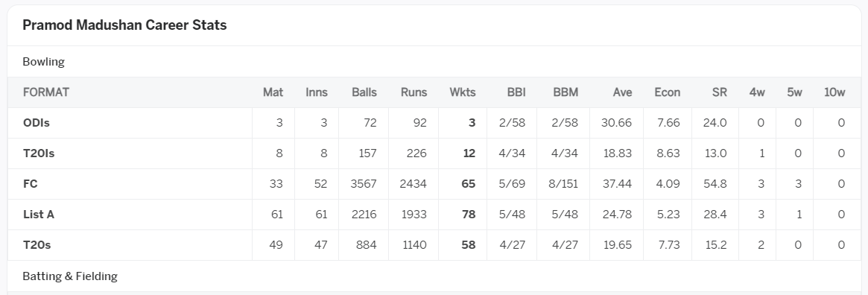The image size is (868, 295).
Task: Select the List A format row
Action: click(434, 215)
